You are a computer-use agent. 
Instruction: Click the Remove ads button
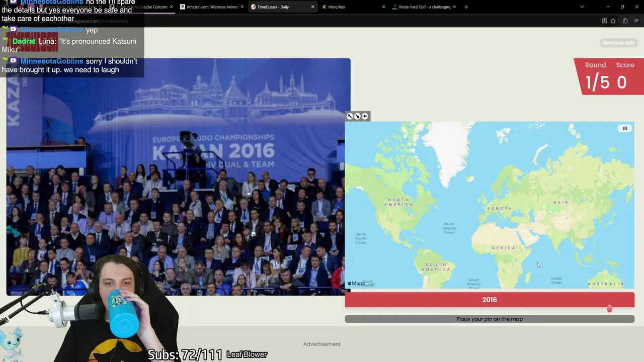tap(618, 43)
